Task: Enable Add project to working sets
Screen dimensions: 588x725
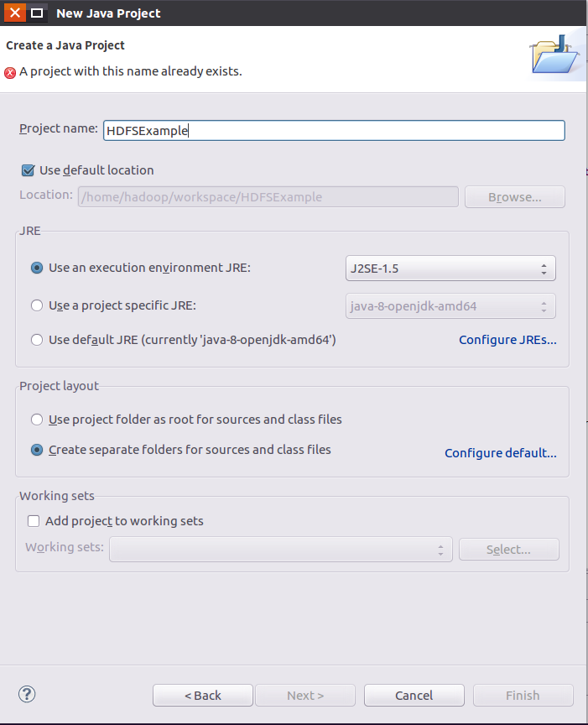Action: 34,521
